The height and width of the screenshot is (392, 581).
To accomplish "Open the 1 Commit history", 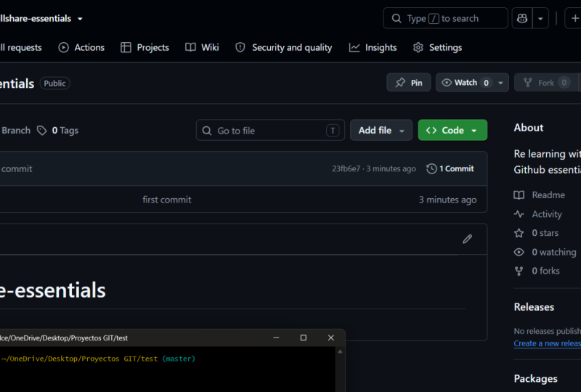I will tap(450, 168).
